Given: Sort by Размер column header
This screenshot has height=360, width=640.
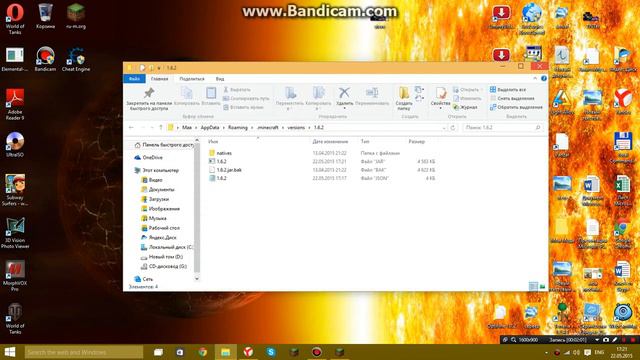Looking at the screenshot, I should (x=417, y=142).
